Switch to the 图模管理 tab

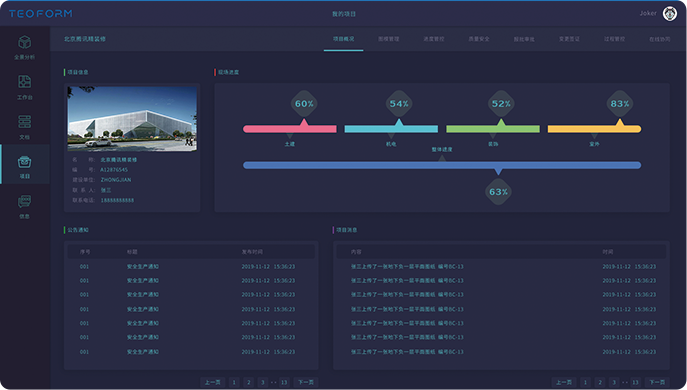(x=389, y=39)
